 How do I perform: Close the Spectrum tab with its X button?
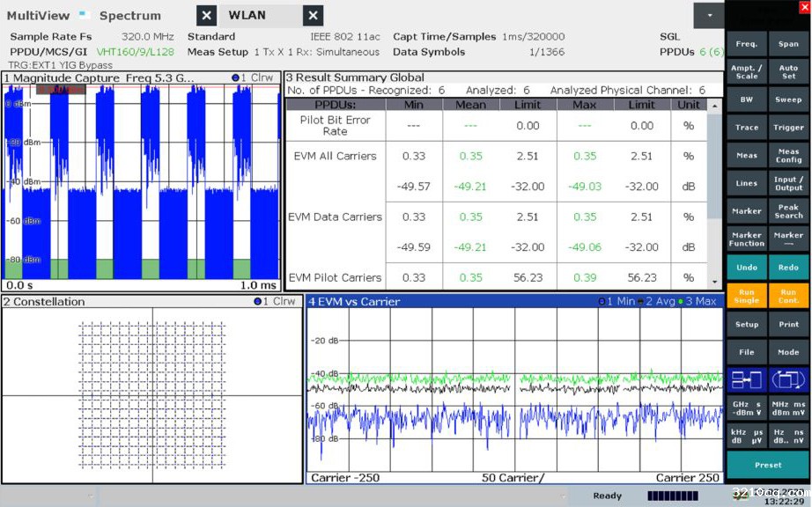[x=206, y=16]
